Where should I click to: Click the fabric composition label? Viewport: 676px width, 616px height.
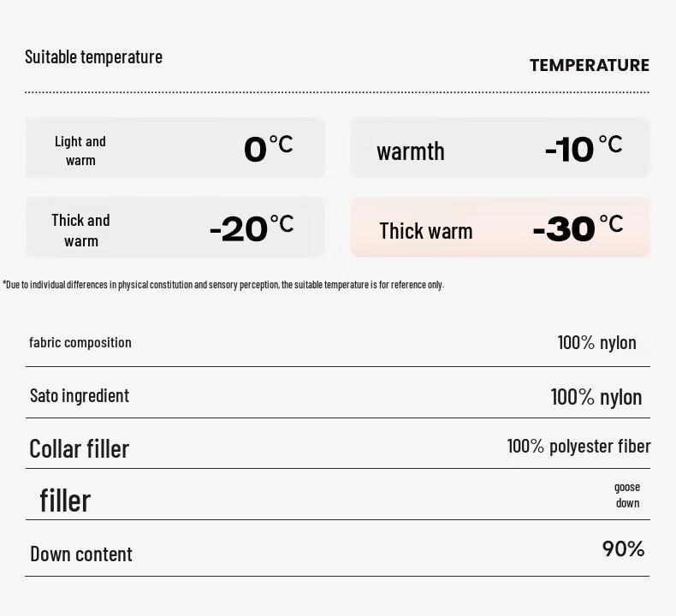click(80, 342)
